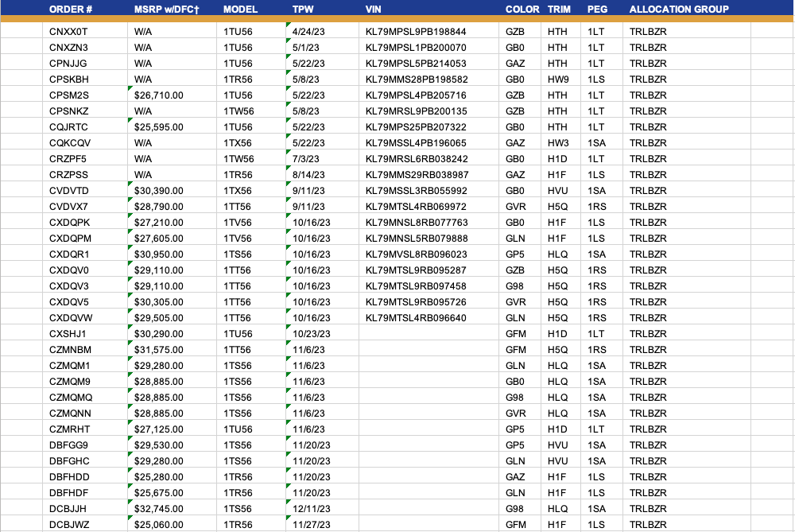The width and height of the screenshot is (795, 532).
Task: Click the ALLOCATION GROUP column header
Action: (x=679, y=9)
